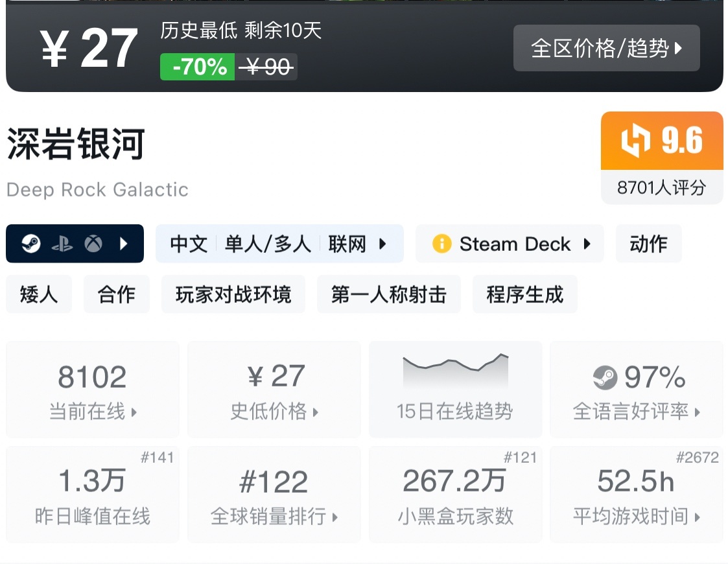Open 全区价格/趋势 regional price trends
Screen dimensions: 728x564
[x=606, y=48]
